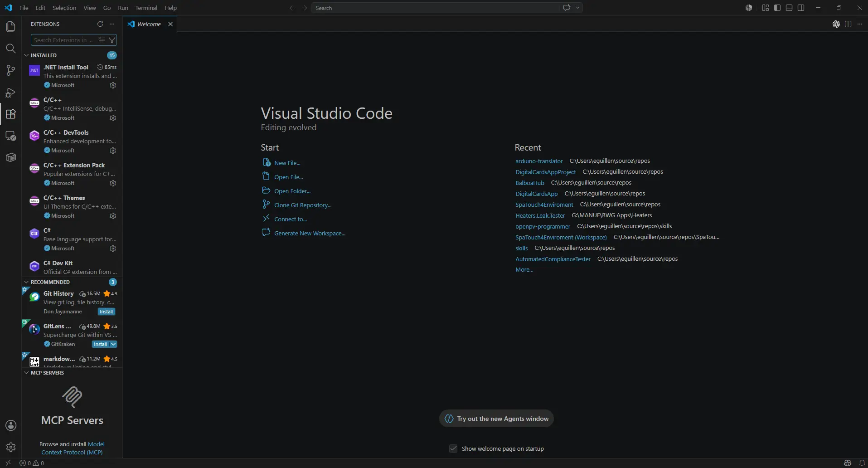Open the Model Context Protocol (MCP) link
This screenshot has width=868, height=468.
tap(73, 448)
